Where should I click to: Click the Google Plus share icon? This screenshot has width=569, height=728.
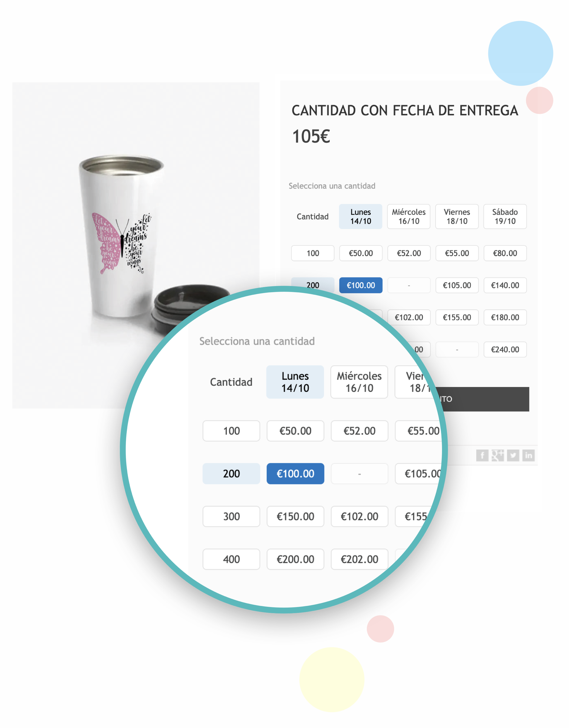[497, 455]
